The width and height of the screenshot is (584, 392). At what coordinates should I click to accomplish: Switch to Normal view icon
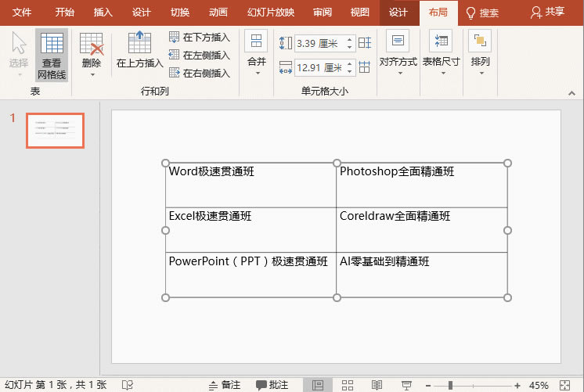click(318, 385)
